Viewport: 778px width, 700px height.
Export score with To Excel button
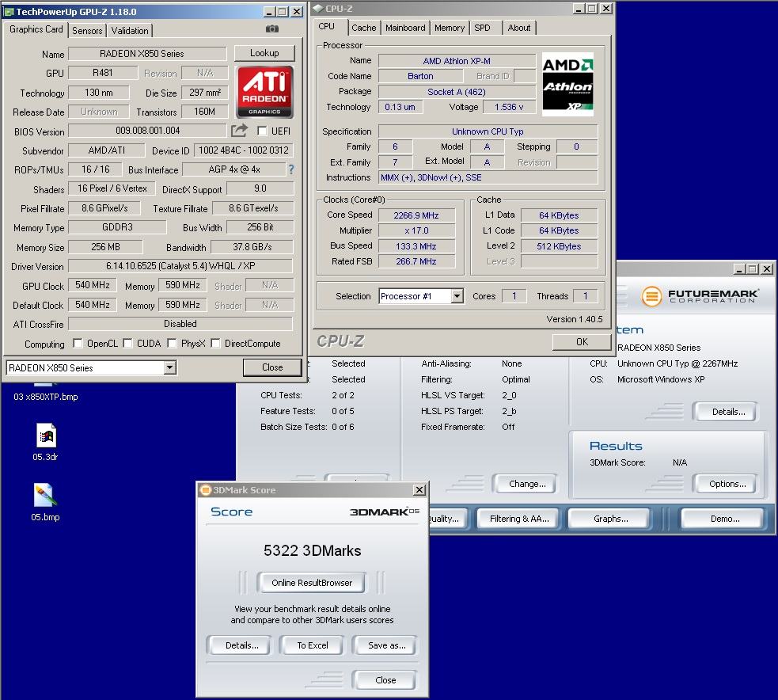pos(313,645)
